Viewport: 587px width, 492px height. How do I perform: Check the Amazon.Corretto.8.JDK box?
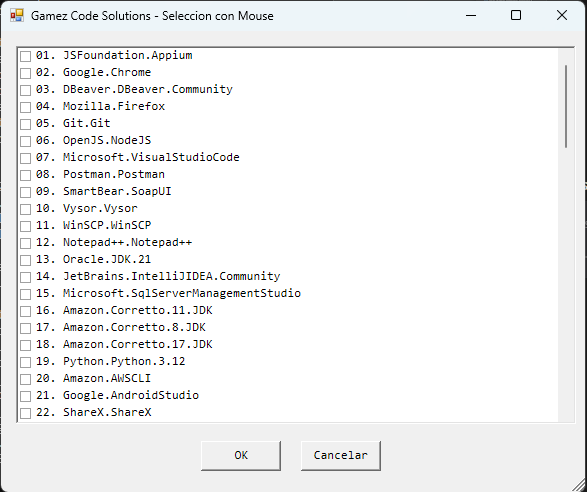coord(25,328)
